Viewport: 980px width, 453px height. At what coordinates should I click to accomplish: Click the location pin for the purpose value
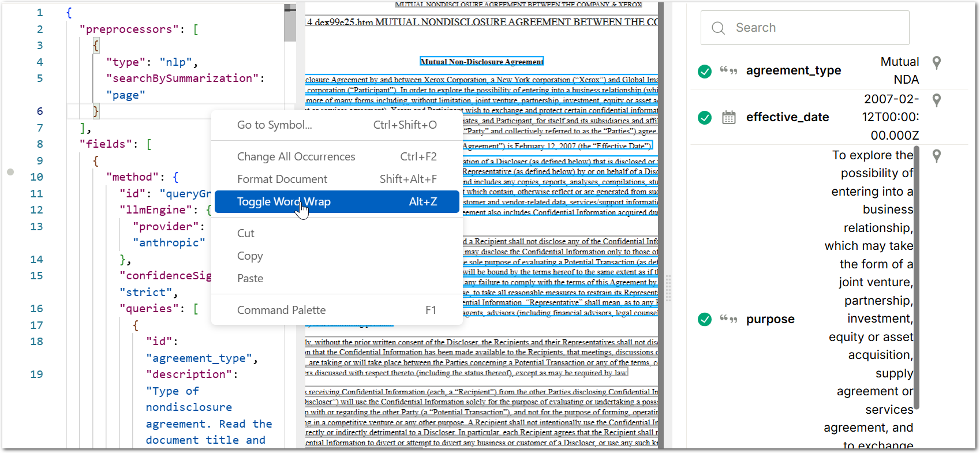tap(937, 156)
